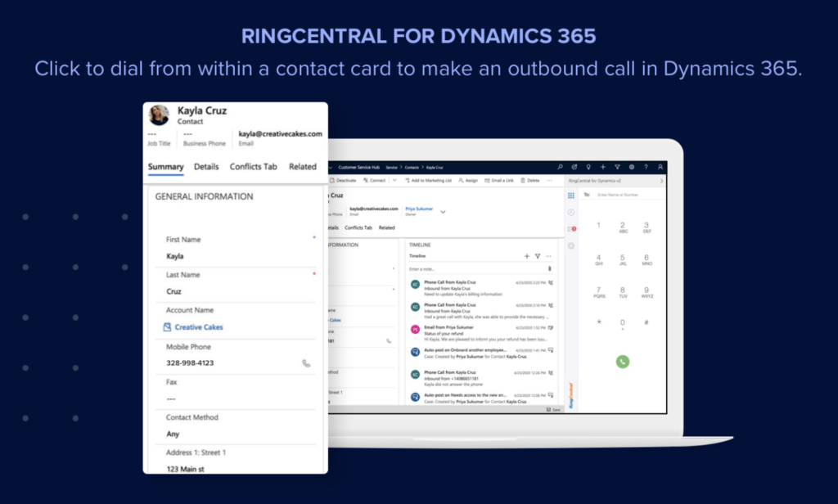
Task: Click the phone icon beside 328-998-4123 in contact card
Action: 306,362
